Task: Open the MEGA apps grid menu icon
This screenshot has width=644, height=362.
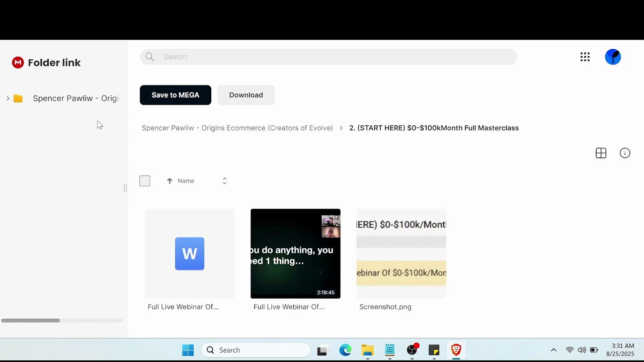Action: point(585,57)
